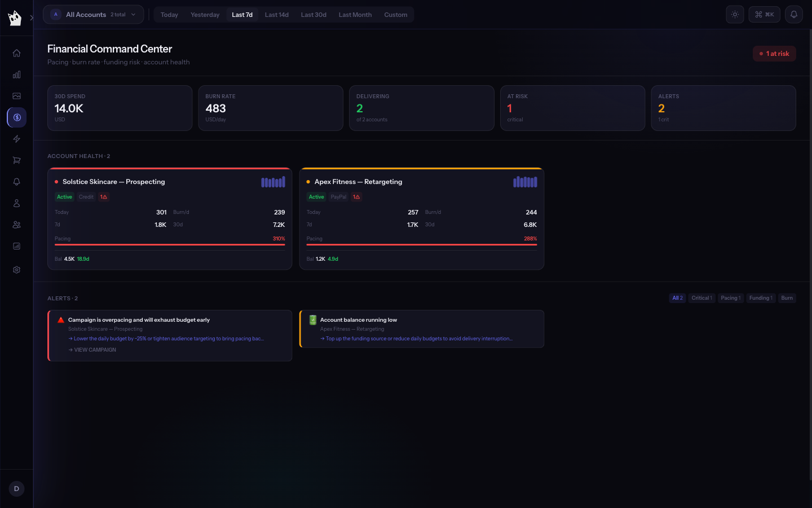Viewport: 812px width, 508px height.
Task: Click the 288% pacing value
Action: 531,239
